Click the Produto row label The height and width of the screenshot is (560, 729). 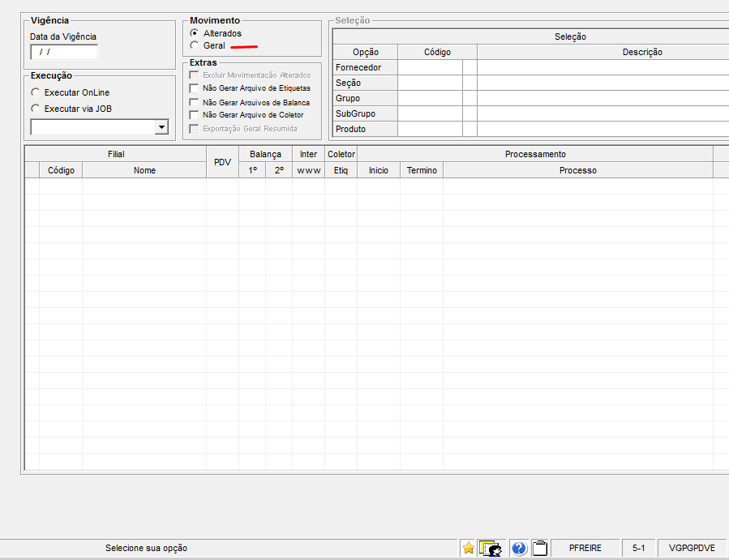(366, 129)
